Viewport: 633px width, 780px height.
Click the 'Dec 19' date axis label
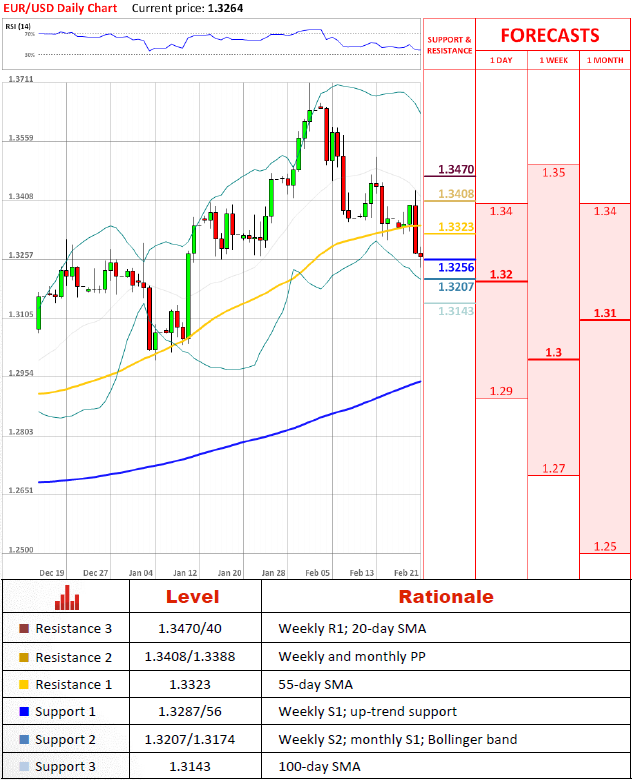tap(52, 573)
